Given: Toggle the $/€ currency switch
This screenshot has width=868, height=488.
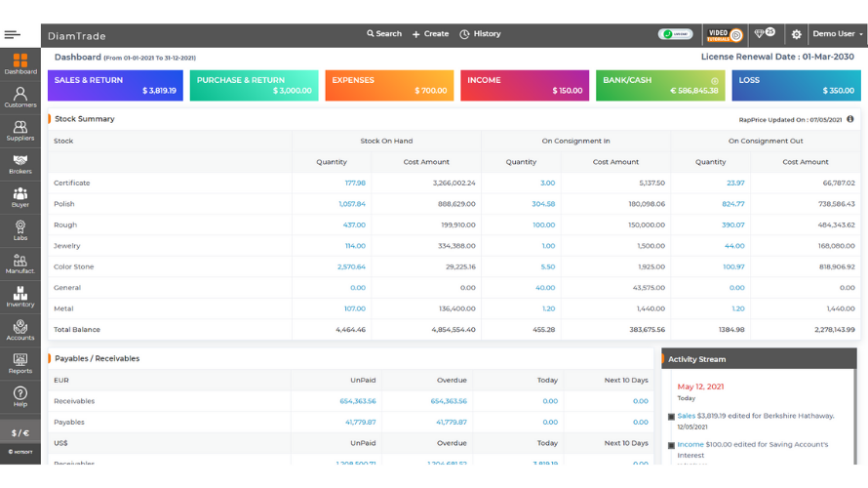Looking at the screenshot, I should click(20, 433).
